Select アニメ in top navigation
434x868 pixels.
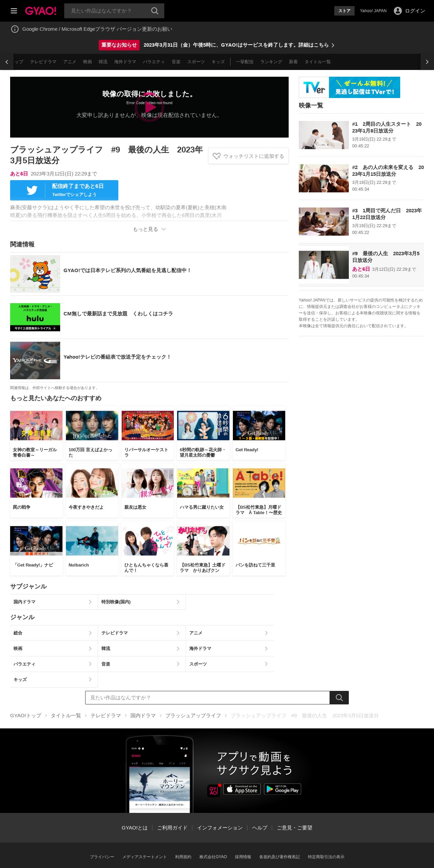pyautogui.click(x=70, y=62)
